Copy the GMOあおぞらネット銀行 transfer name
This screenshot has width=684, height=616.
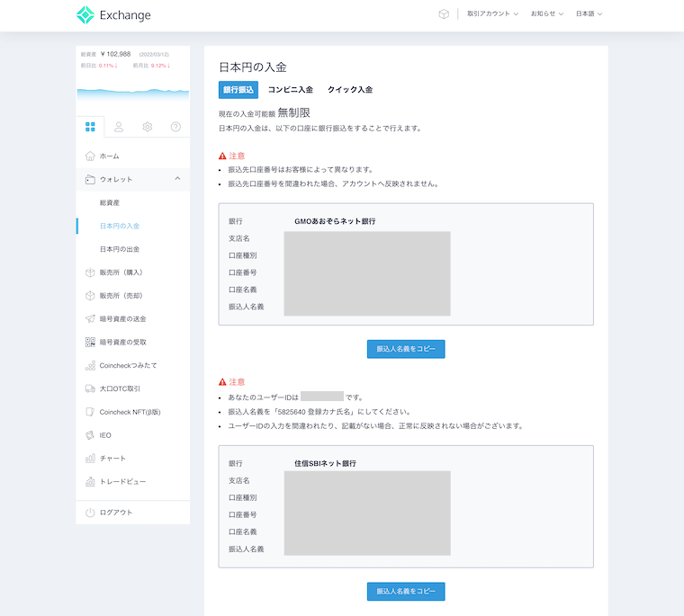tap(406, 349)
